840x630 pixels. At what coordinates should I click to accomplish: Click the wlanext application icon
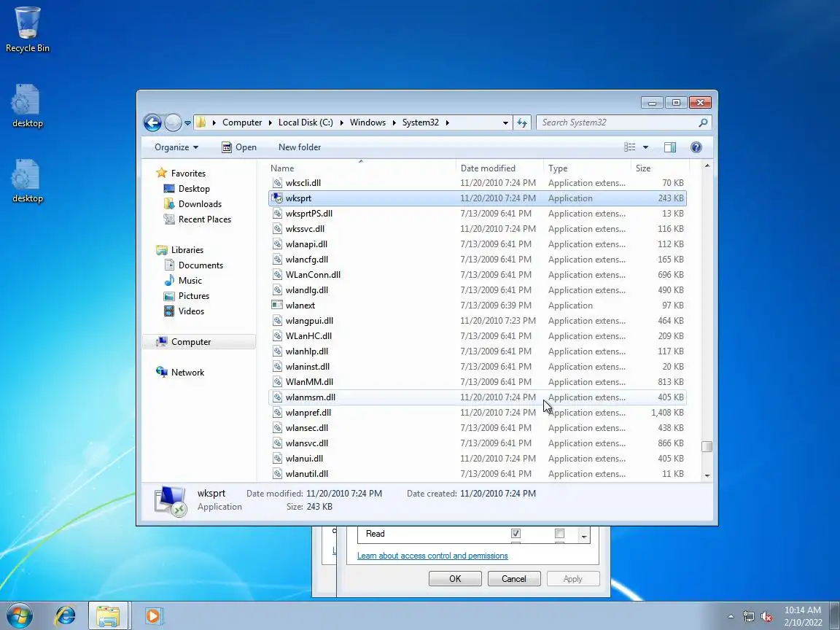coord(277,306)
